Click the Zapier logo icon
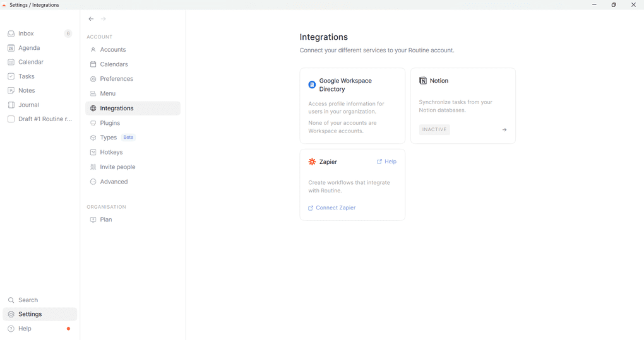Image resolution: width=644 pixels, height=340 pixels. (x=312, y=162)
